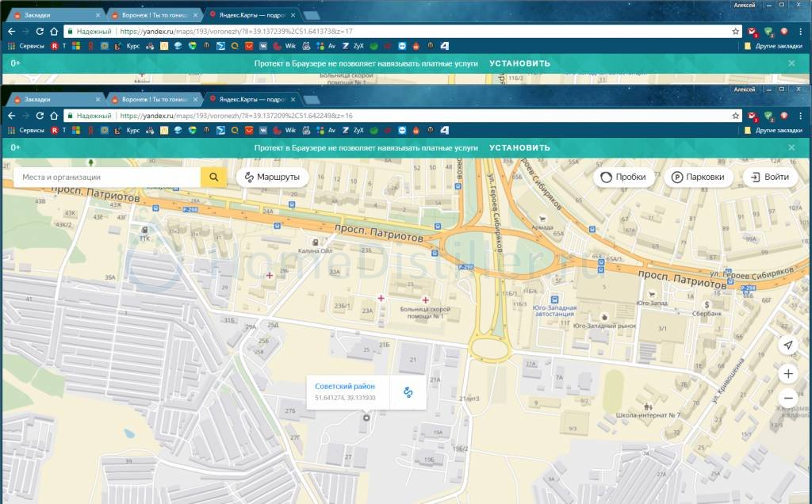
Task: Click the Юго-Запад shopping cart marker
Action: tap(652, 294)
